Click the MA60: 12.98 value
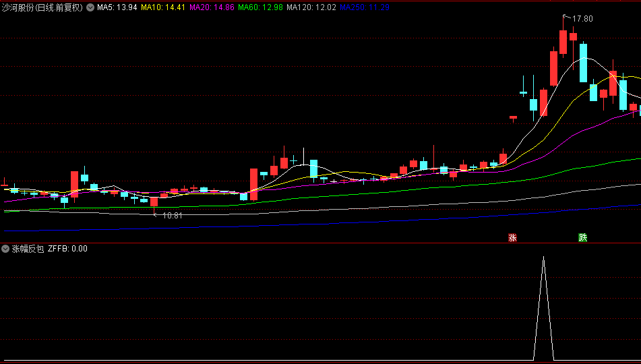 click(260, 7)
